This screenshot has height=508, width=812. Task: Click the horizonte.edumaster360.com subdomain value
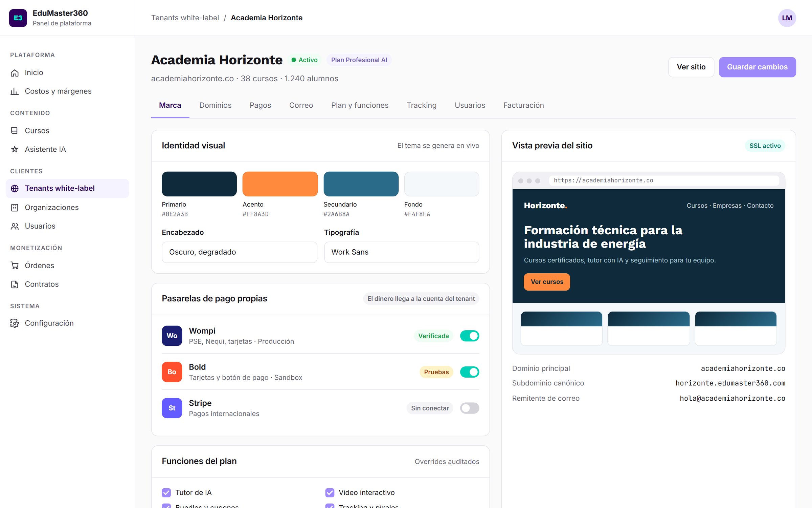click(x=730, y=383)
